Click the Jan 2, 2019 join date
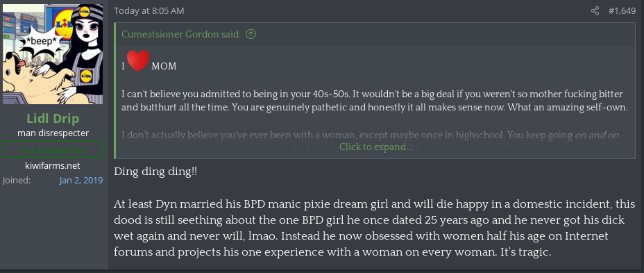Image resolution: width=644 pixels, height=273 pixels. pyautogui.click(x=81, y=181)
